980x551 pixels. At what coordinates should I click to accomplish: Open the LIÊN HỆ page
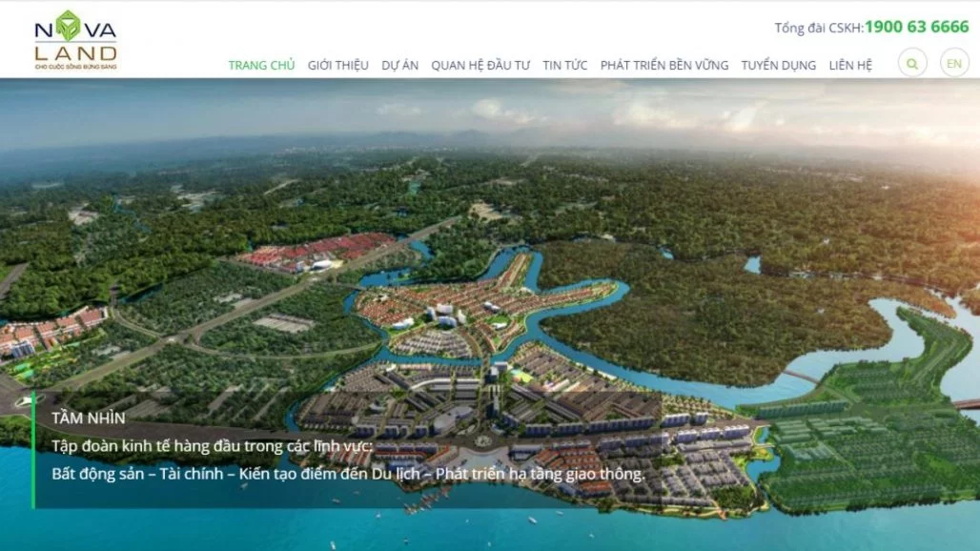(850, 65)
